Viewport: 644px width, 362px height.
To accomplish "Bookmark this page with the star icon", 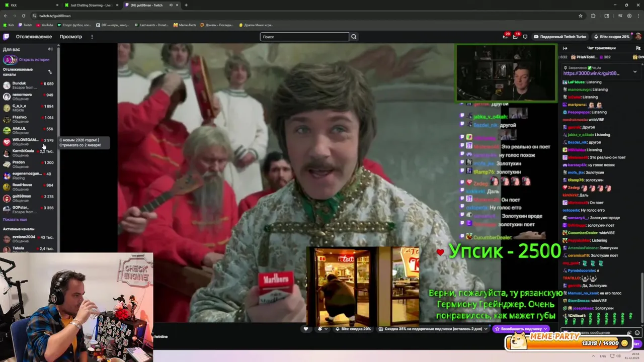I will pos(580,16).
